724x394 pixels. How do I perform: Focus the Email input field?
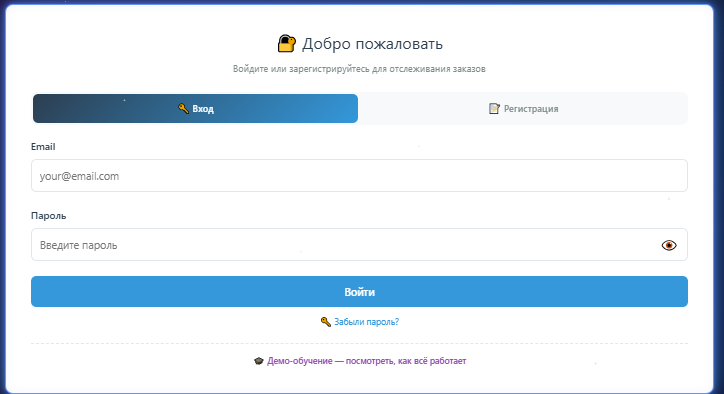[x=359, y=176]
